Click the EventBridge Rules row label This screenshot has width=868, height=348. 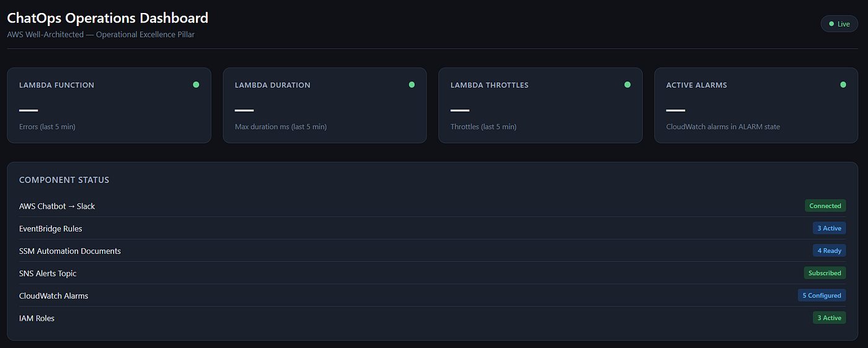(51, 228)
